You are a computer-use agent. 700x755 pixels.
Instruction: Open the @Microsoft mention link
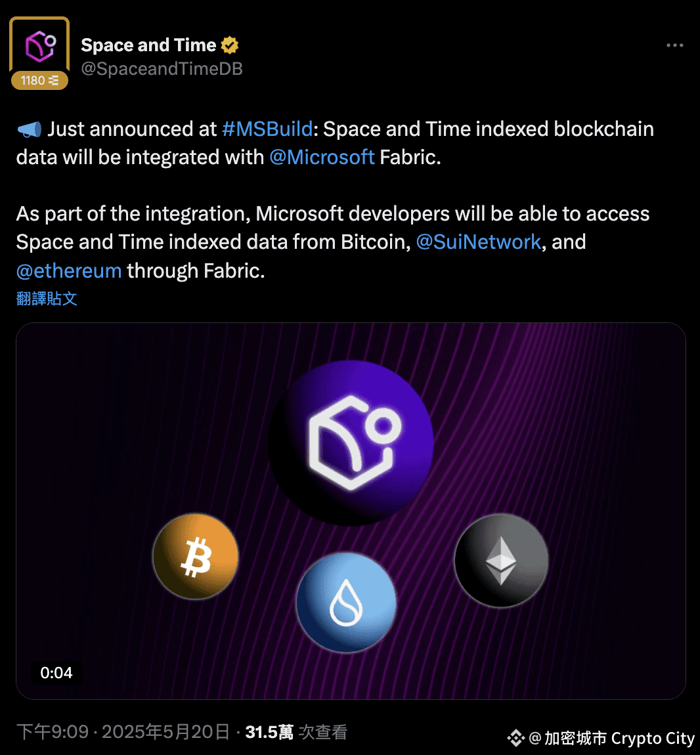pyautogui.click(x=322, y=157)
